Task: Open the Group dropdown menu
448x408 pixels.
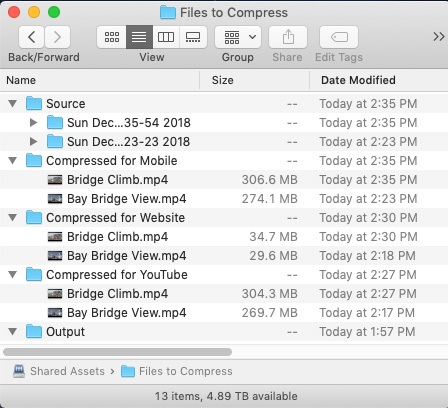Action: point(238,37)
